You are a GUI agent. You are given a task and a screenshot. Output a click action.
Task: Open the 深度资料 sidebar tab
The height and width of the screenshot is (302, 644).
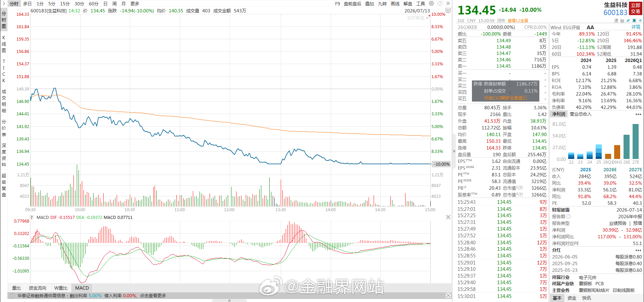(4, 155)
